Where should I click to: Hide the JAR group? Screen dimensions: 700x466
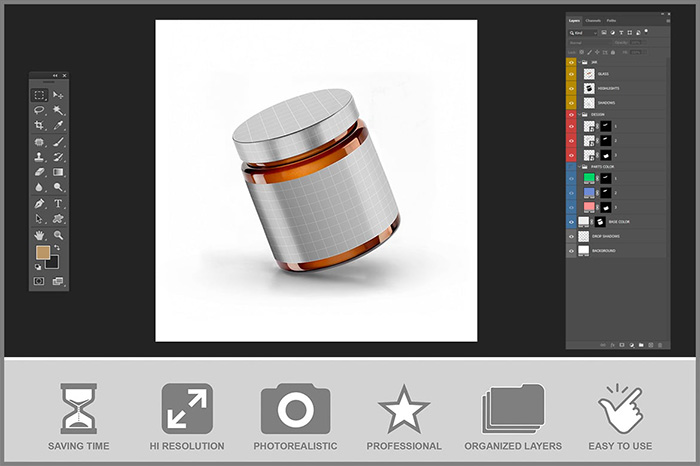tap(571, 62)
